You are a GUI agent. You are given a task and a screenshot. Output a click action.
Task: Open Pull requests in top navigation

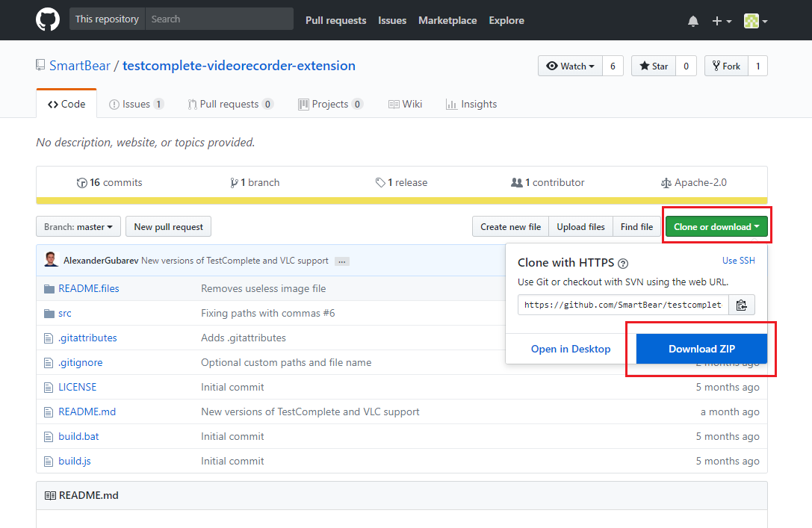point(335,20)
